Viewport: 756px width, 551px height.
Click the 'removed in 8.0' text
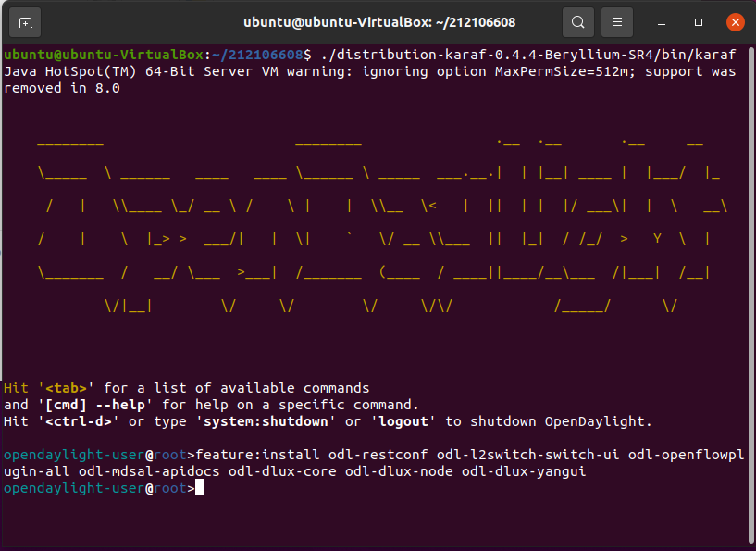62,88
